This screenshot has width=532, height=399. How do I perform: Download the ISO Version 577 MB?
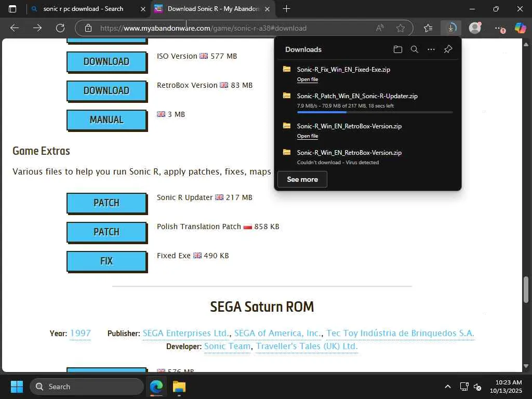107,62
